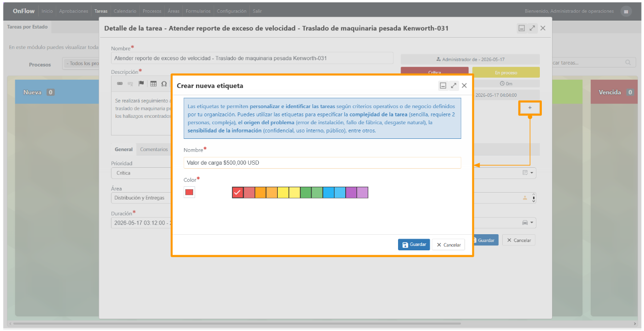This screenshot has width=644, height=331.
Task: Open the Procesos filter dropdown
Action: (x=82, y=64)
